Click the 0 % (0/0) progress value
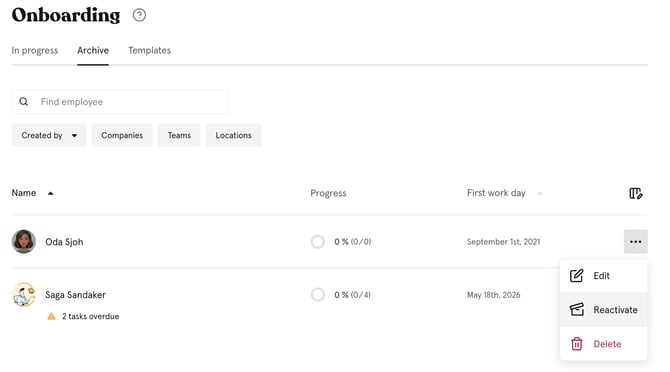670x372 pixels. [x=353, y=242]
